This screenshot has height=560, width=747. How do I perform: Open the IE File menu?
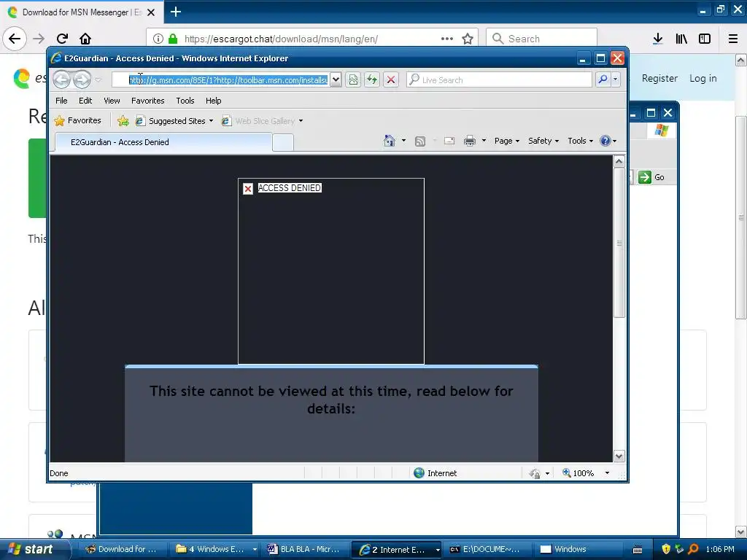[61, 101]
